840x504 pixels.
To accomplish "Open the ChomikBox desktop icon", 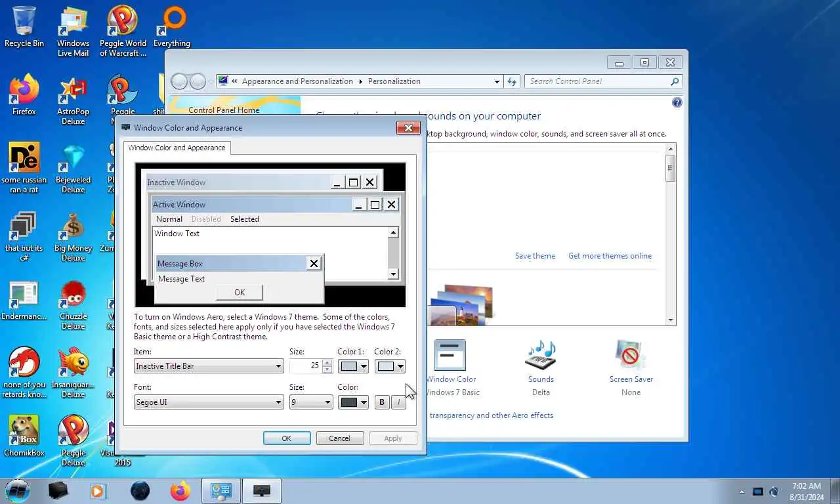I will [x=24, y=436].
